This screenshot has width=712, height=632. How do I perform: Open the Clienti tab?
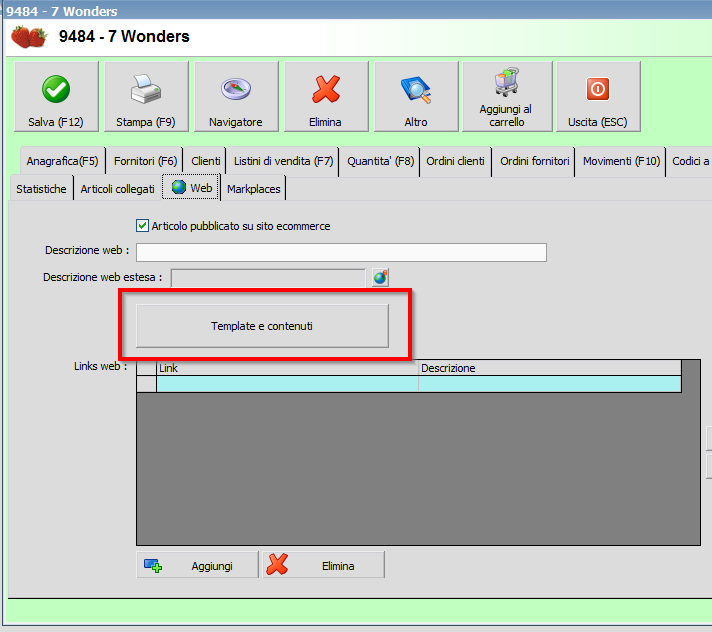205,161
